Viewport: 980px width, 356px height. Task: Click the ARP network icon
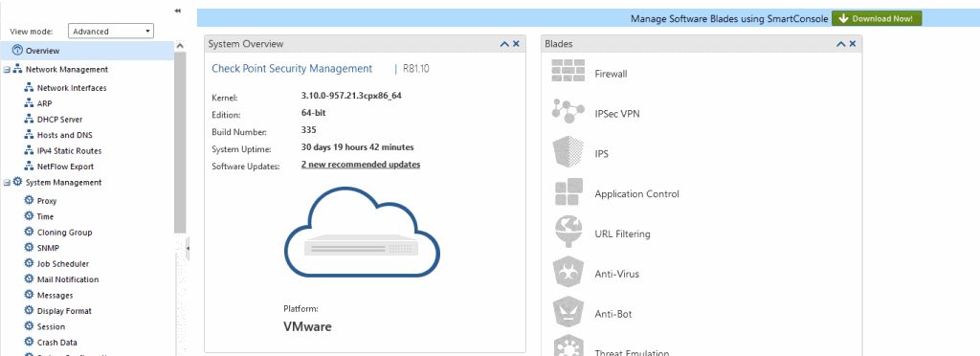28,103
